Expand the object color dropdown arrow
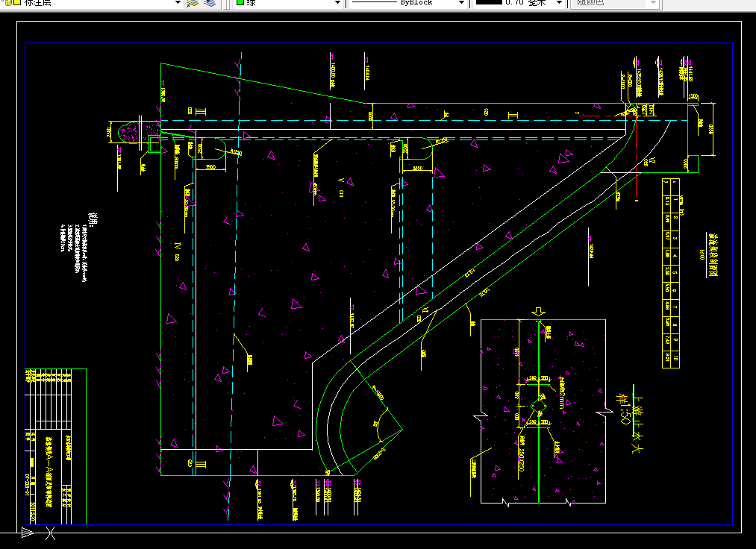Viewport: 756px width, 549px height. coord(337,2)
